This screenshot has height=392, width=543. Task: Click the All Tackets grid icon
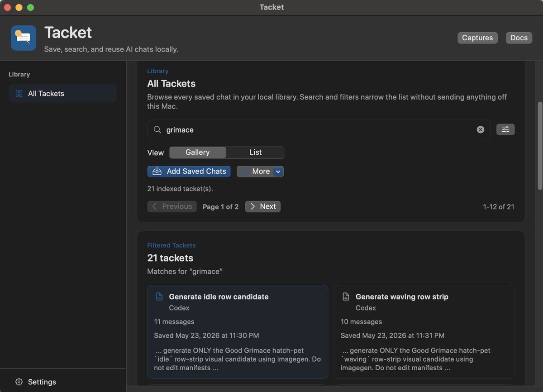[19, 94]
